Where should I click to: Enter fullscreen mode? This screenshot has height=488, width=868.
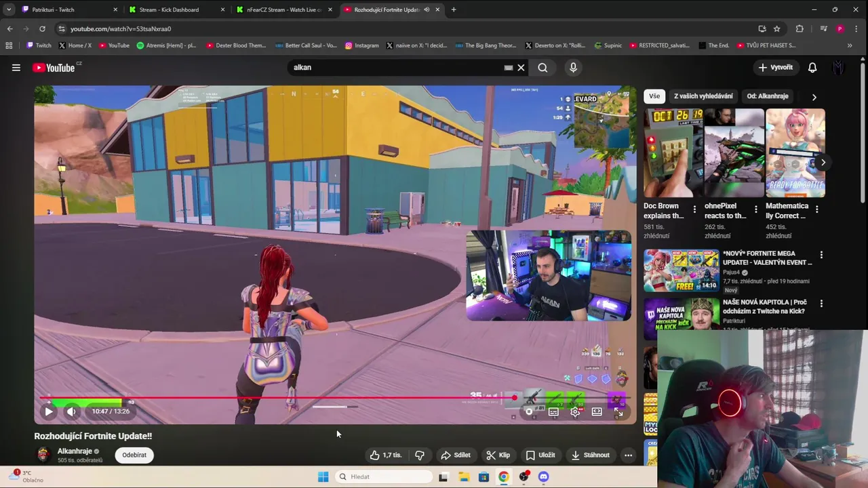pyautogui.click(x=618, y=411)
